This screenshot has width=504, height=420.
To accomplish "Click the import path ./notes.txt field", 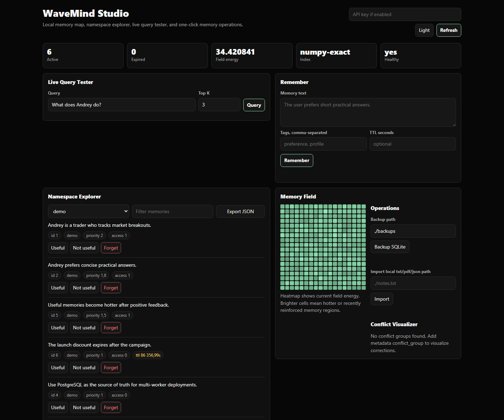I will pos(413,283).
